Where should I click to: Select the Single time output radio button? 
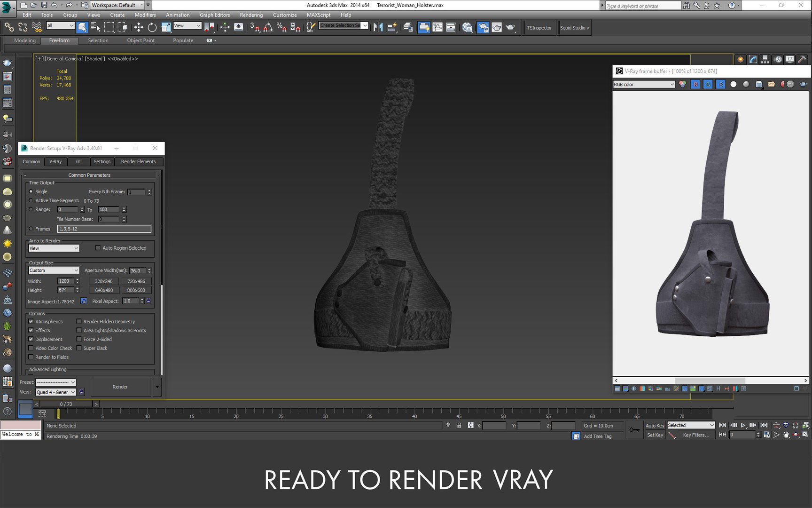coord(31,191)
